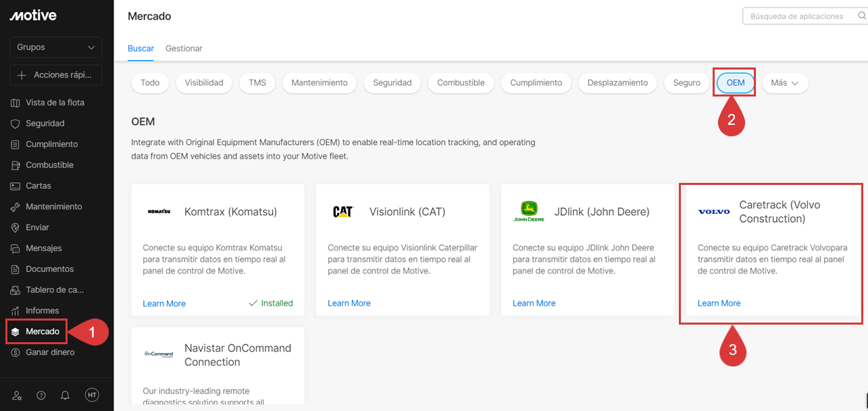
Task: Select the Mantenimiento filter chip
Action: click(320, 83)
